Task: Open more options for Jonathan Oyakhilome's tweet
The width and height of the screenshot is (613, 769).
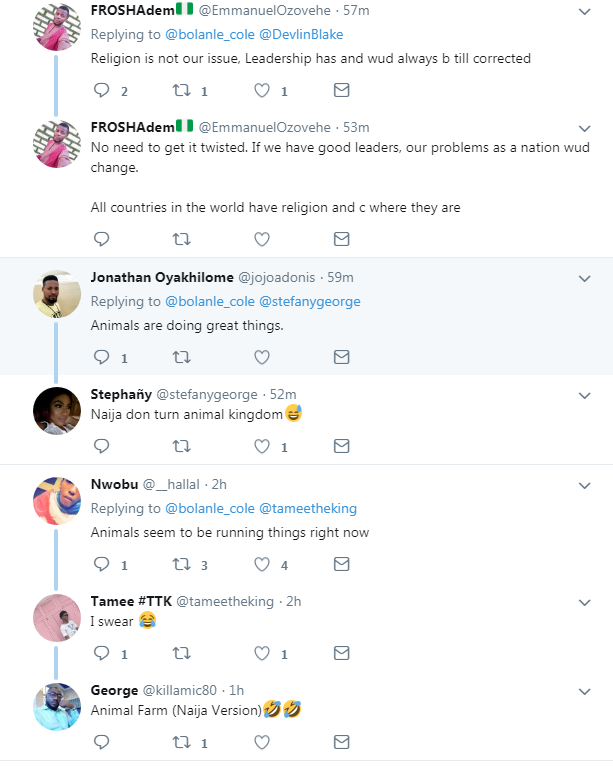Action: coord(585,277)
